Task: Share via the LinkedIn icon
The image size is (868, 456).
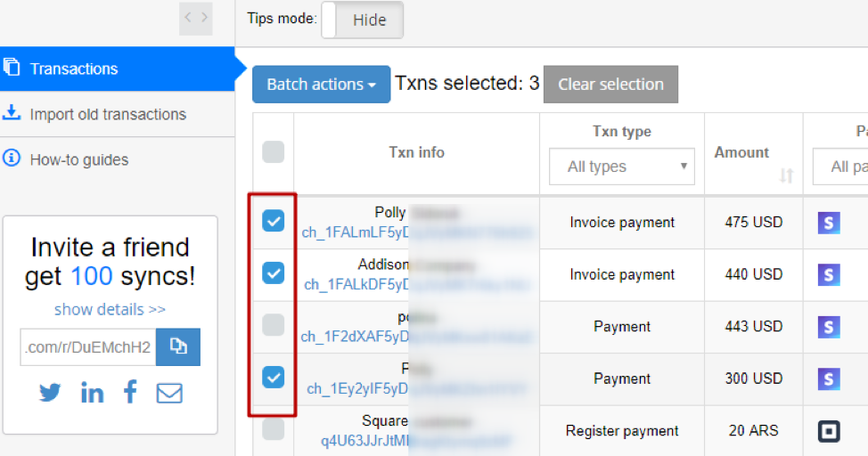Action: (x=92, y=393)
